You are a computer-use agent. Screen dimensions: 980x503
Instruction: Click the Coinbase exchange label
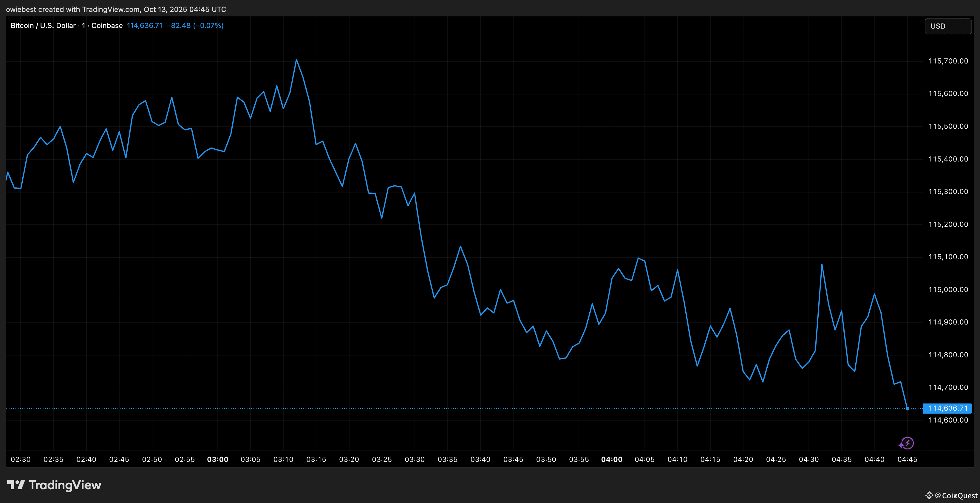point(107,25)
